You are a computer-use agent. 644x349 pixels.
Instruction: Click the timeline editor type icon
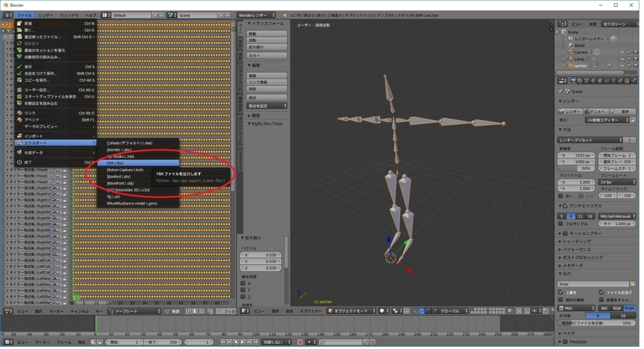click(8, 342)
